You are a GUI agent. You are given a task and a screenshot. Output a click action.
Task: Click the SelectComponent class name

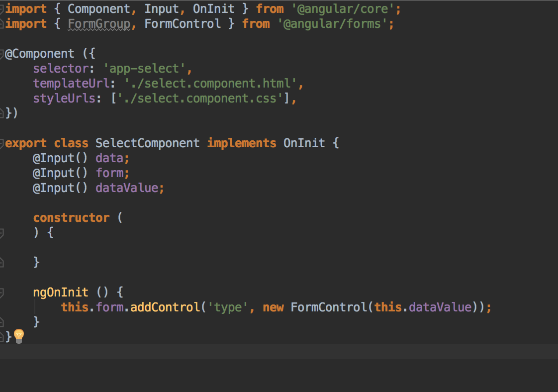coord(147,143)
